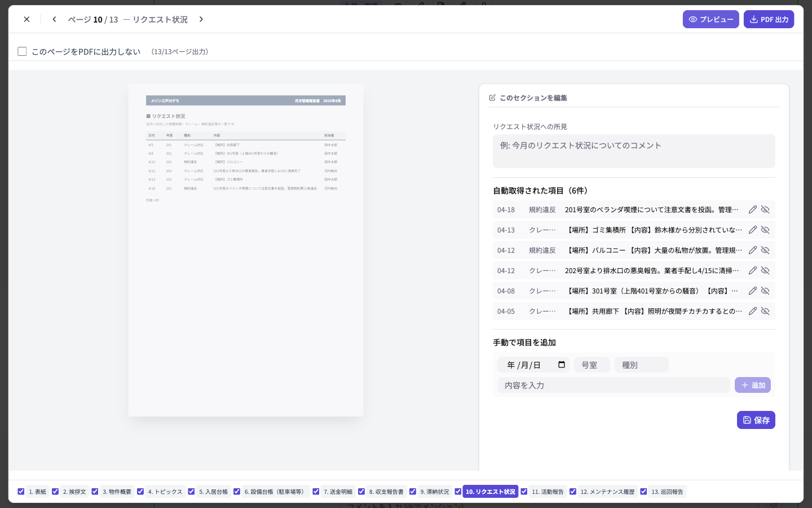The width and height of the screenshot is (812, 508).
Task: Click the 種別 input field
Action: (641, 365)
